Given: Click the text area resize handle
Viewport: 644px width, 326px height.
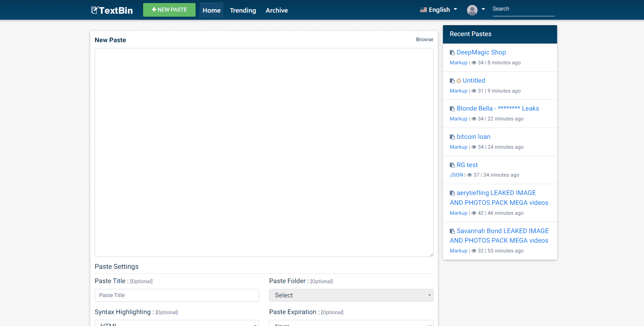Looking at the screenshot, I should [x=431, y=255].
